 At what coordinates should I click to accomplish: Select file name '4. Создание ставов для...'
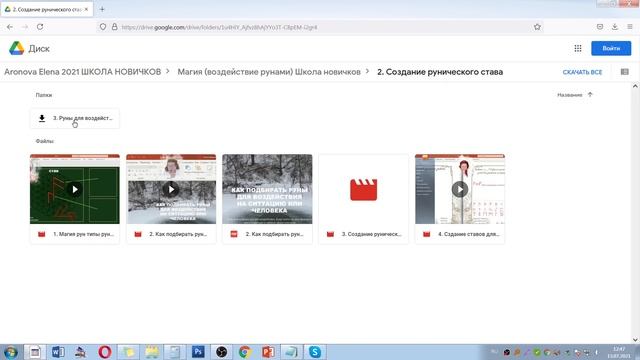click(x=469, y=234)
